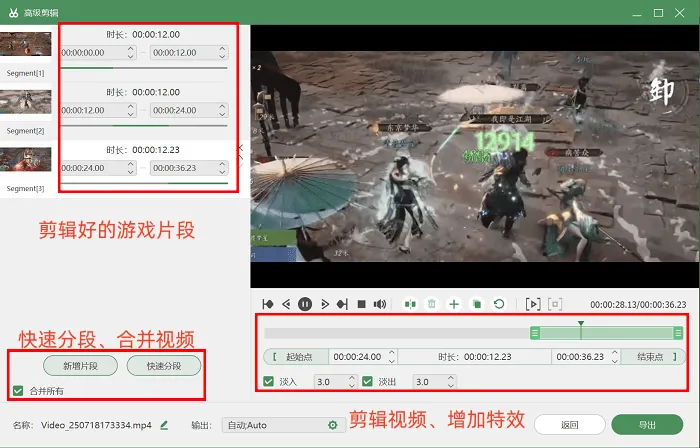The image size is (700, 448).
Task: Toggle the 淡入 fade-in checkbox
Action: [268, 382]
